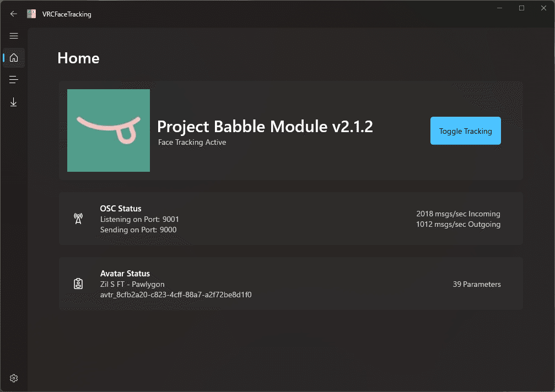Select the avatar ID starting with avtr_8cfb2a20

coord(176,295)
